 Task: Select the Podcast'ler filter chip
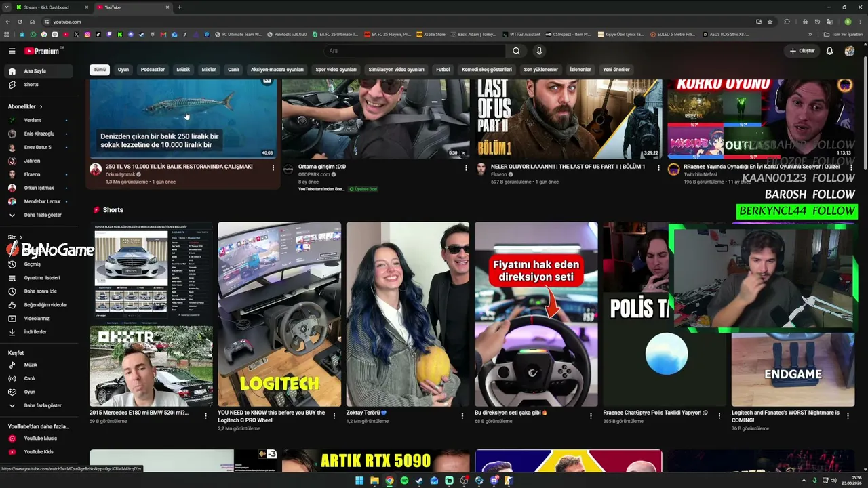pos(153,70)
